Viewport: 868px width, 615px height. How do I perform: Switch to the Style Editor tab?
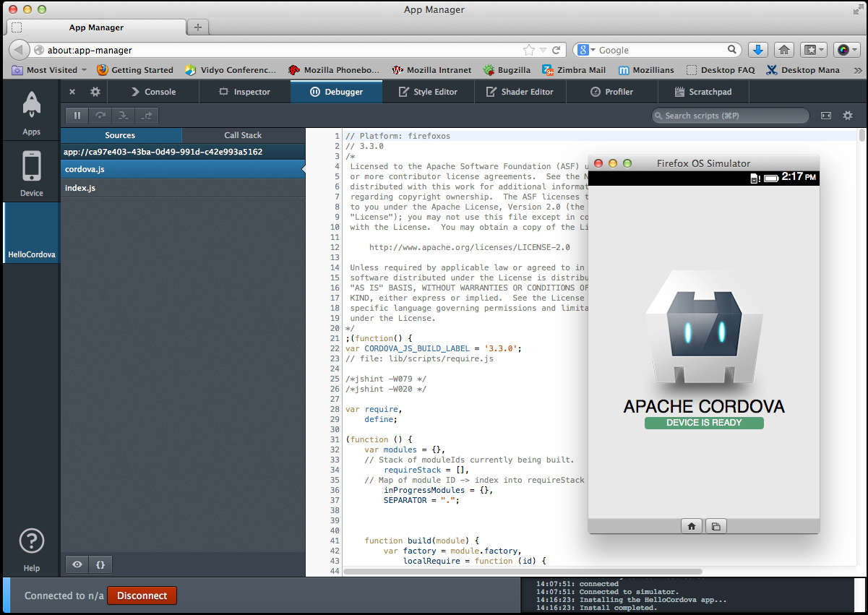click(x=428, y=92)
